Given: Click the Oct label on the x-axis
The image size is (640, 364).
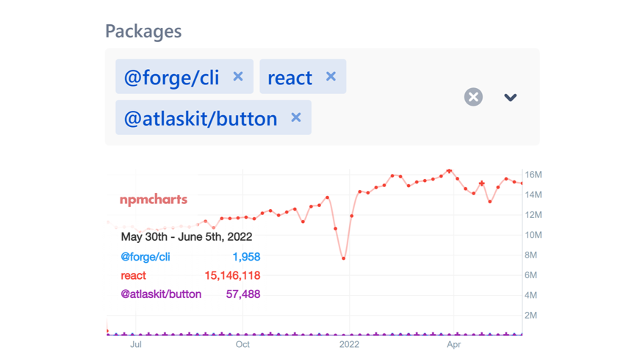Looking at the screenshot, I should (x=242, y=344).
